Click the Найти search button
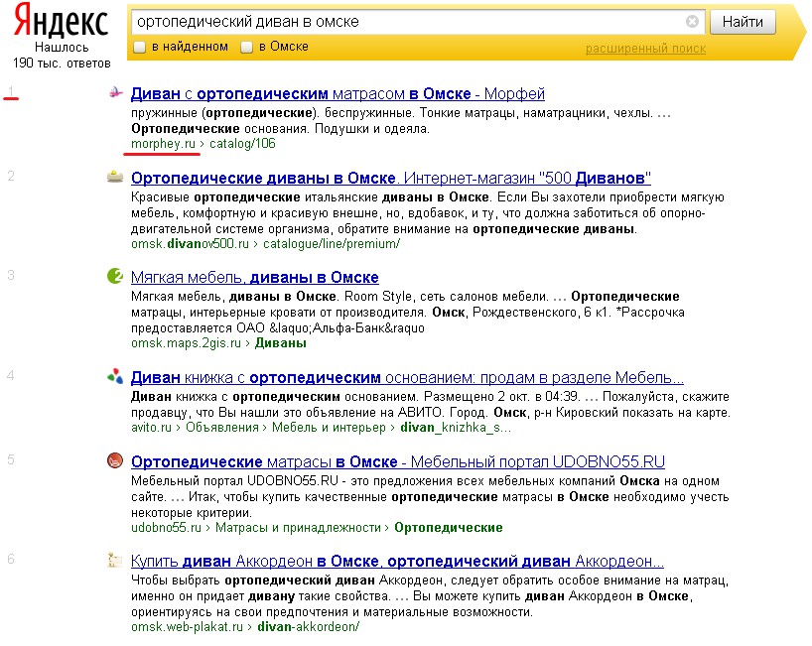 [x=743, y=22]
